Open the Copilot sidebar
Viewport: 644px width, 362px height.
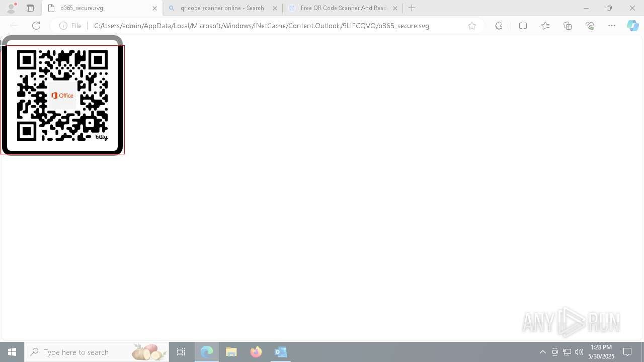(x=632, y=26)
